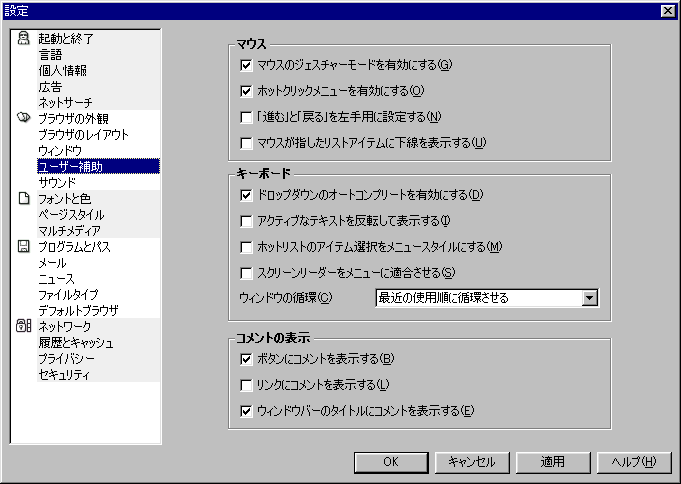
Task: Click the フォントと色 page icon
Action: [24, 199]
